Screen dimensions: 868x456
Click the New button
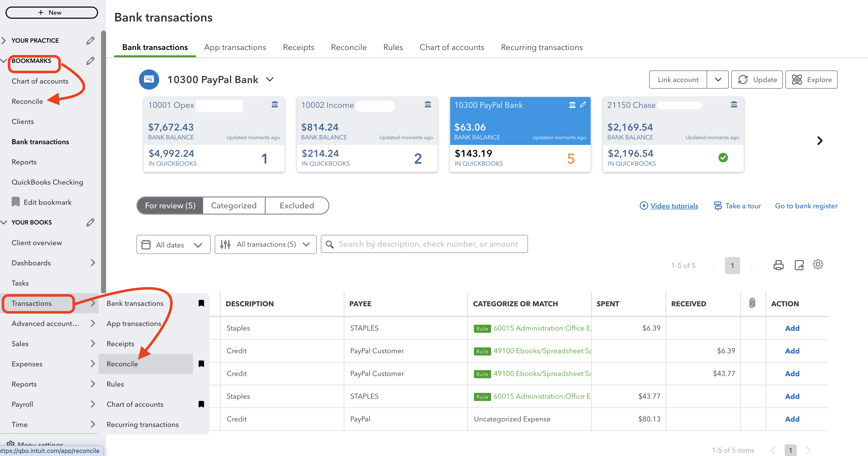point(52,12)
